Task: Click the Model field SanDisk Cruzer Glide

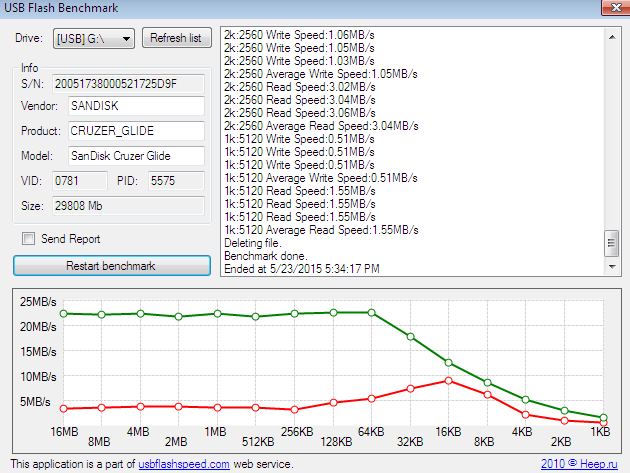Action: click(136, 156)
